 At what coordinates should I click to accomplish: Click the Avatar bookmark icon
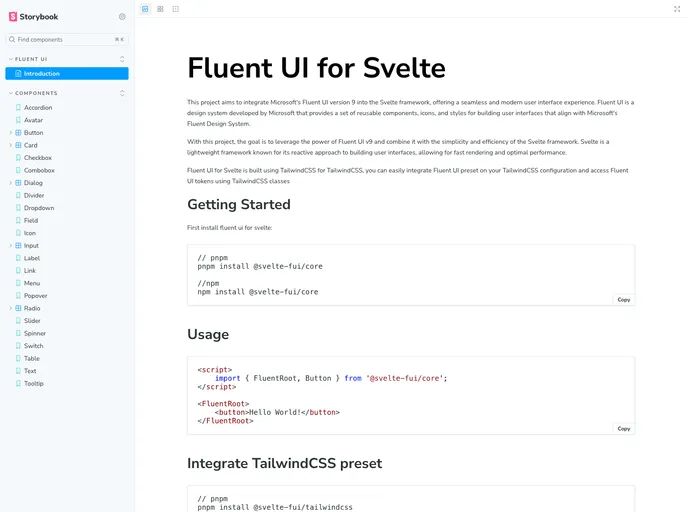click(18, 120)
